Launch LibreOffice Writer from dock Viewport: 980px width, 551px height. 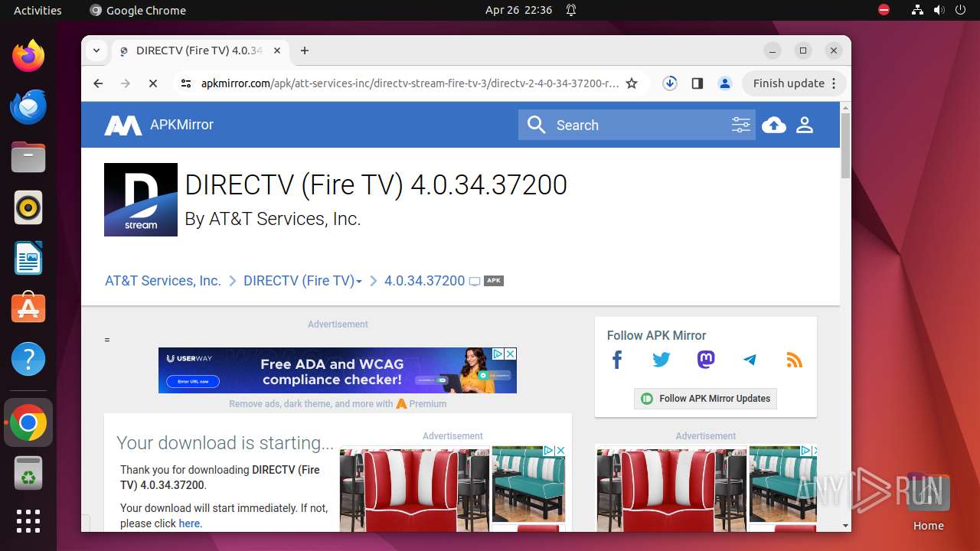28,258
